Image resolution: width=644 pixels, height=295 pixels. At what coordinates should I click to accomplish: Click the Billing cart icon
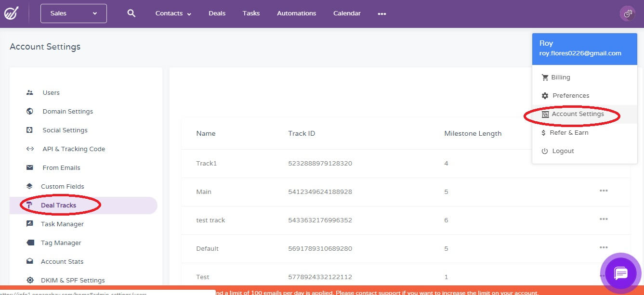pos(545,77)
